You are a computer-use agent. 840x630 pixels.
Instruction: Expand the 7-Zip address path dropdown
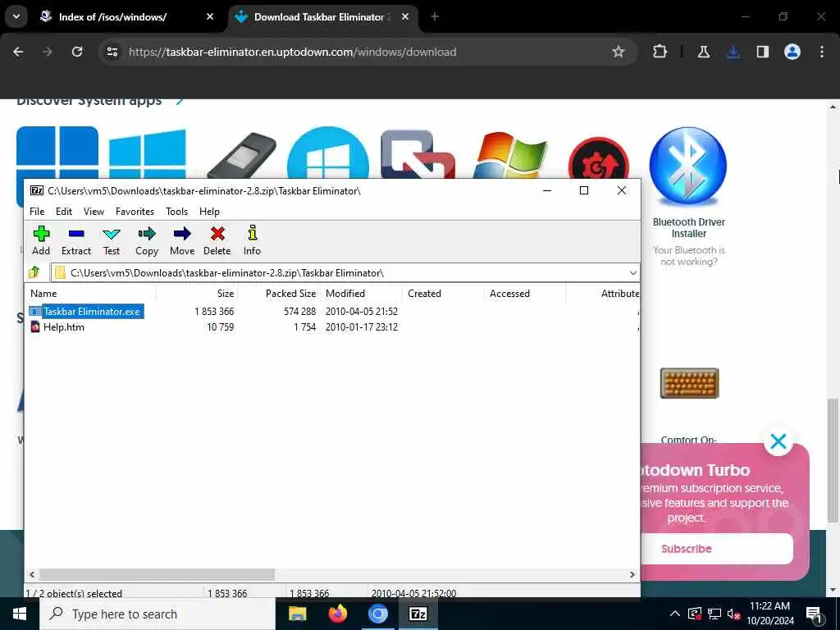point(632,272)
